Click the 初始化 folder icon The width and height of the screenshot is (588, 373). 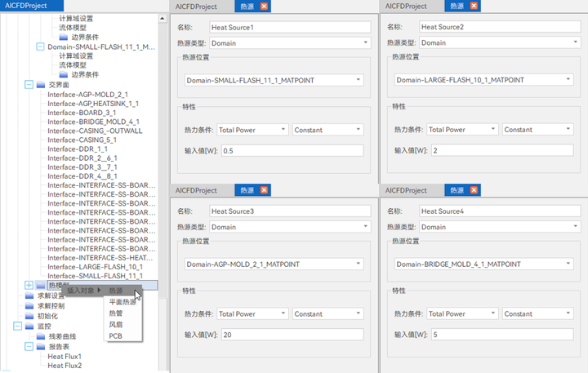[x=29, y=316]
